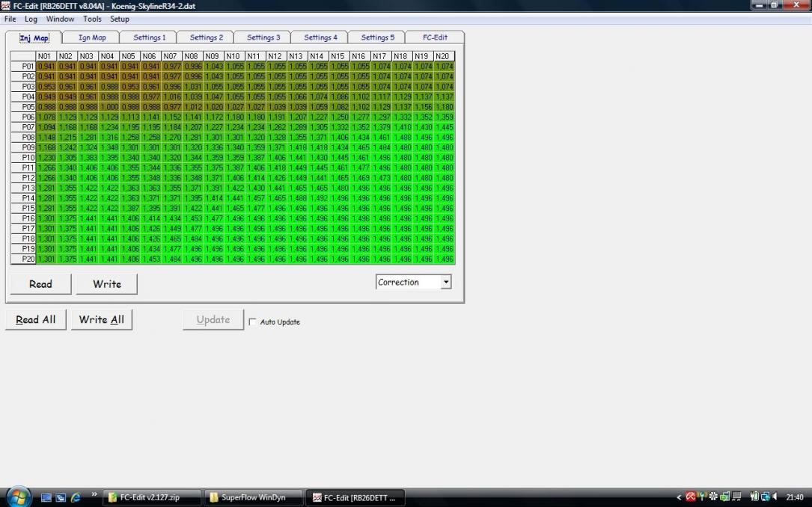Open Internet Explorer from Quick Launch
Image resolution: width=812 pixels, height=507 pixels.
click(75, 497)
